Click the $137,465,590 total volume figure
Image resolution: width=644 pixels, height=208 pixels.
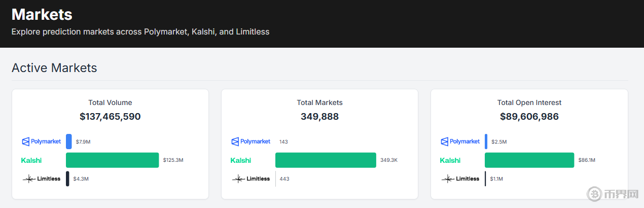tap(110, 117)
